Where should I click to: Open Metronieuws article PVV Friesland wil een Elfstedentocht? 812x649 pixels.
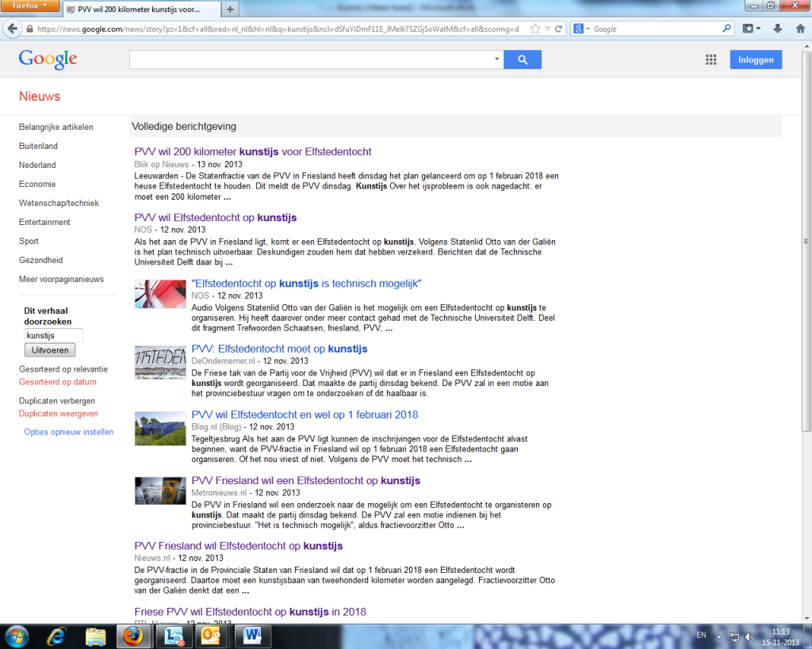[x=305, y=480]
